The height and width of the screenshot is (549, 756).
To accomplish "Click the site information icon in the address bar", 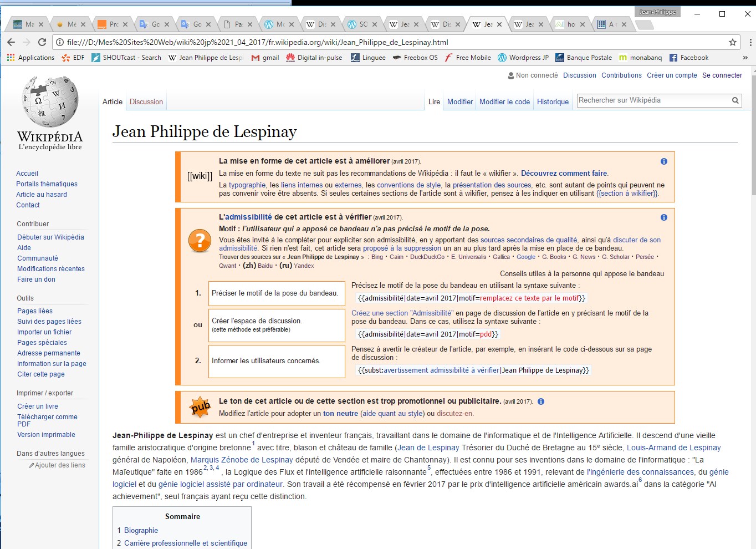I will 59,42.
